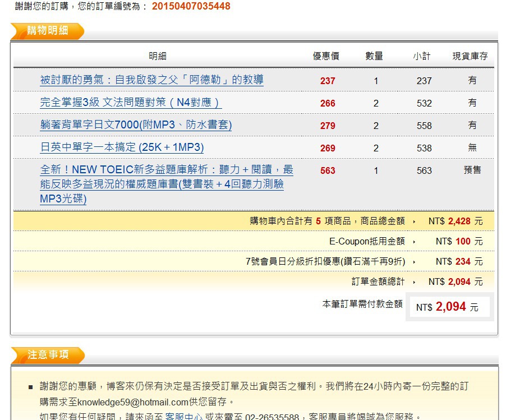This screenshot has height=420, width=506.
Task: Click the 現貨庫存 column header
Action: tap(470, 56)
